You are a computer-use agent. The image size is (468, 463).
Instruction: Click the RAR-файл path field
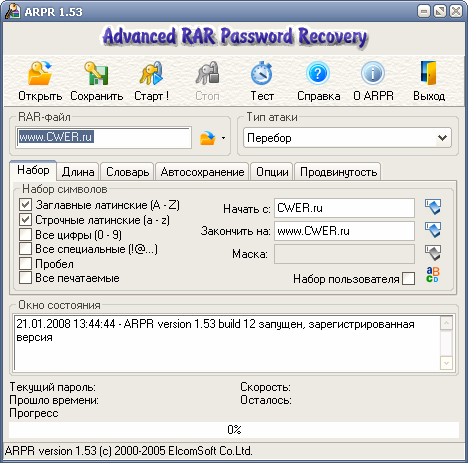(104, 137)
